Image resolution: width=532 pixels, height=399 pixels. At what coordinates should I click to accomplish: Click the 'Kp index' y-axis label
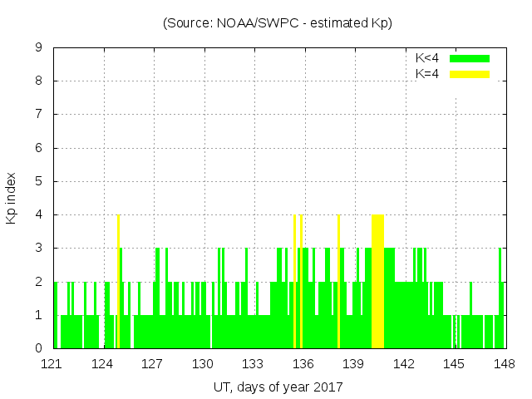click(x=12, y=198)
